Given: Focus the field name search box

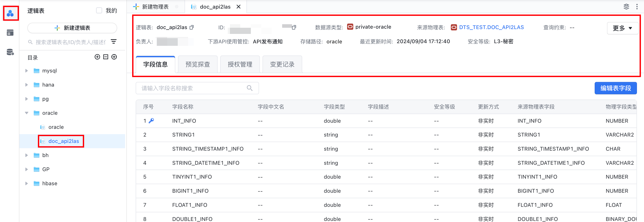Looking at the screenshot, I should (197, 88).
